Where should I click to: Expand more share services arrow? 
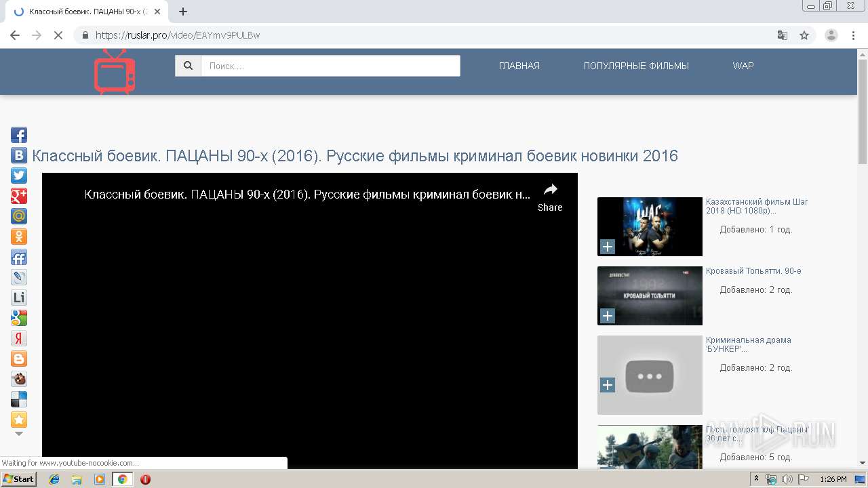point(19,434)
